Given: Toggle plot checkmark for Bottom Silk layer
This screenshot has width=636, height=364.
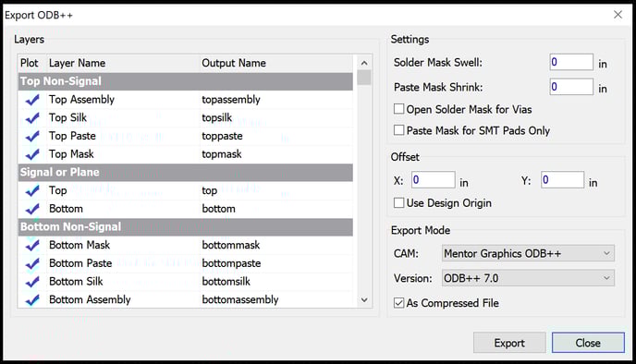Looking at the screenshot, I should tap(32, 282).
